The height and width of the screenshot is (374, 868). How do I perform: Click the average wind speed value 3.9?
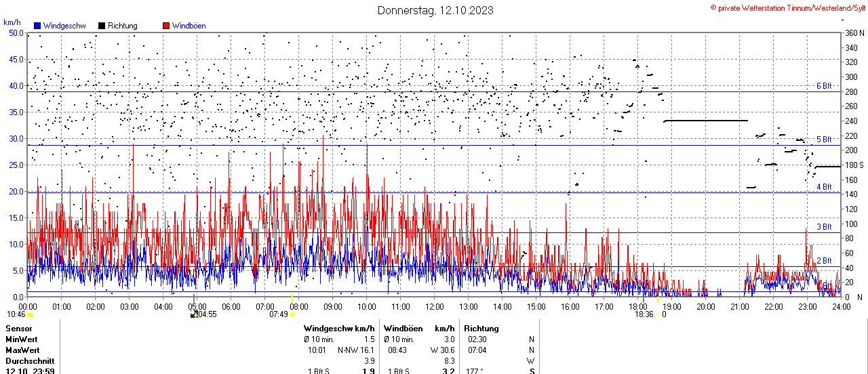click(x=369, y=361)
